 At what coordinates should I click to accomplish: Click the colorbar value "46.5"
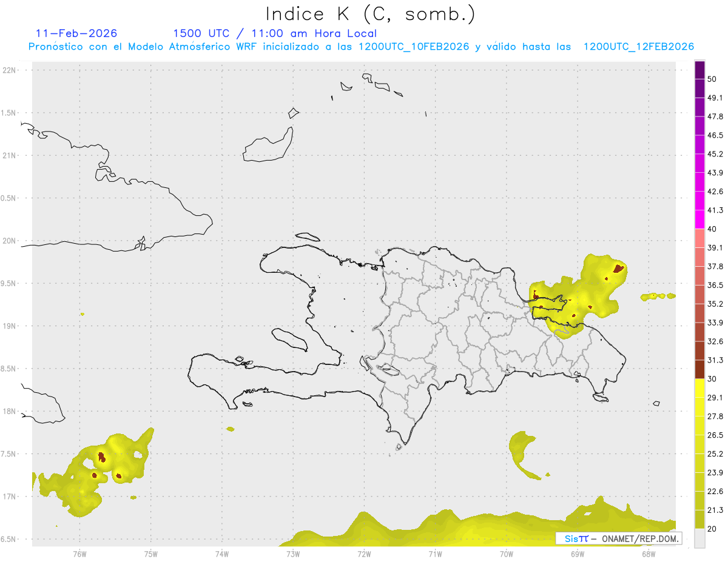[x=715, y=135]
